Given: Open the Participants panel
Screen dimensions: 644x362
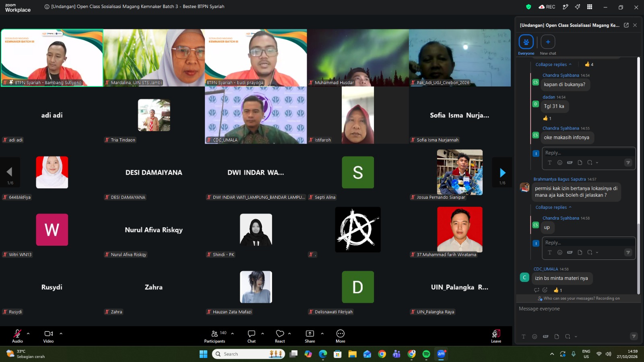Looking at the screenshot, I should pyautogui.click(x=215, y=336).
